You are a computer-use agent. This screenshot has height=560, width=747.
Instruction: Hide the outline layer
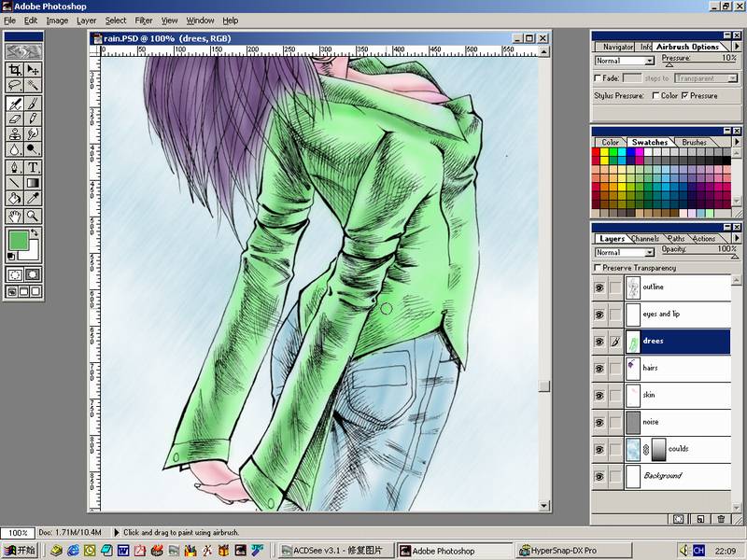click(x=599, y=287)
